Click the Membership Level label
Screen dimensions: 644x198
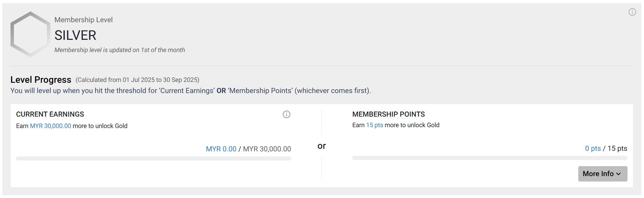click(83, 20)
